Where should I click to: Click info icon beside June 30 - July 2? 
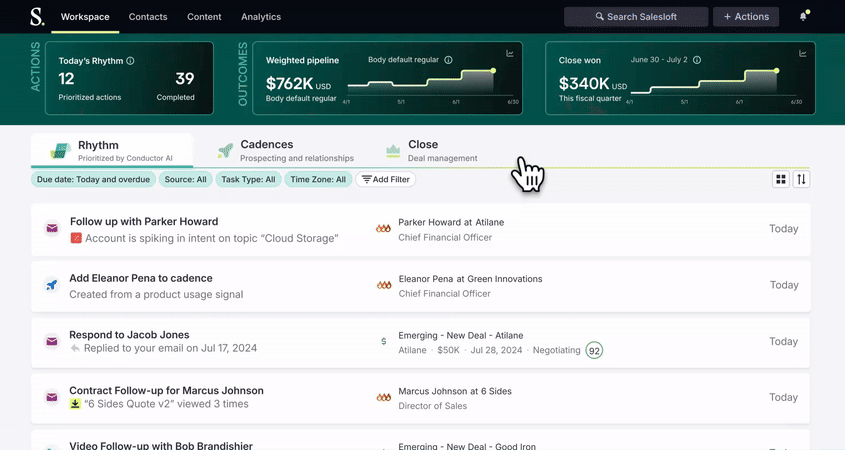coord(697,60)
